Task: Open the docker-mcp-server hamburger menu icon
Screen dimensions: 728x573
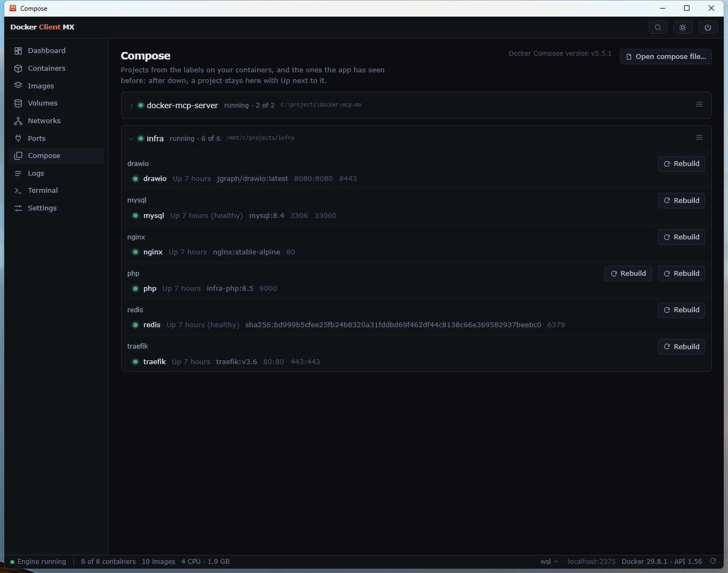Action: click(x=699, y=104)
